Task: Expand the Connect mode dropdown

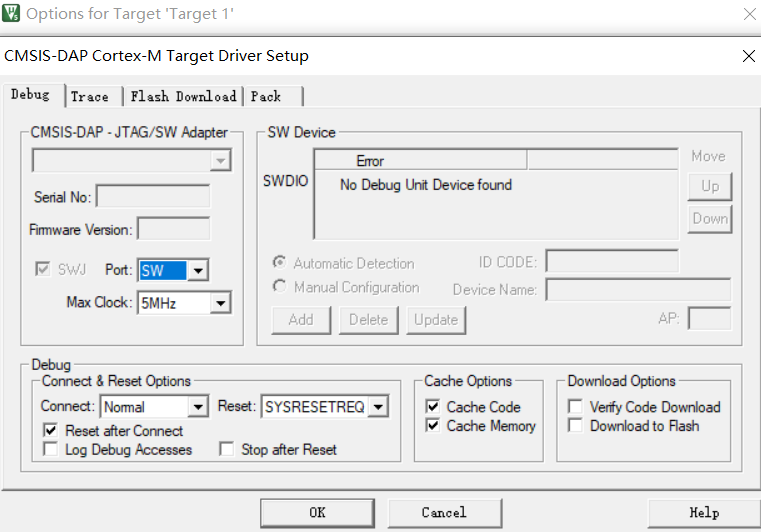Action: pyautogui.click(x=197, y=407)
